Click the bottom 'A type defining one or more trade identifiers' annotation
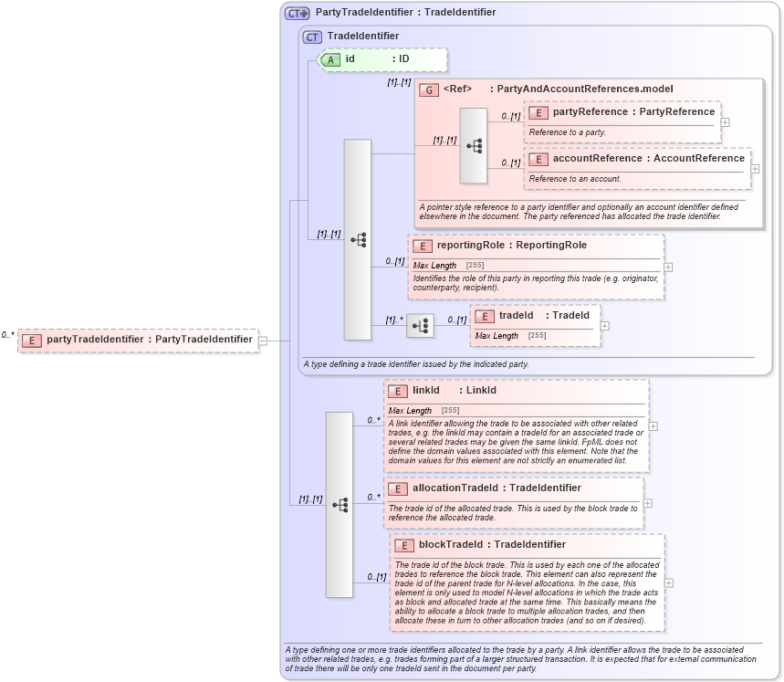The width and height of the screenshot is (784, 682). point(520,659)
